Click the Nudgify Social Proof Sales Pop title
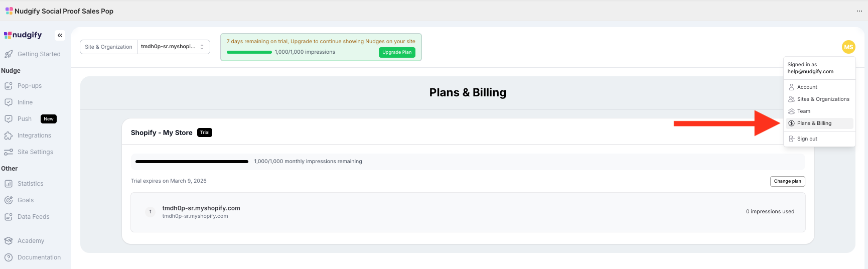This screenshot has width=868, height=269. pos(64,11)
